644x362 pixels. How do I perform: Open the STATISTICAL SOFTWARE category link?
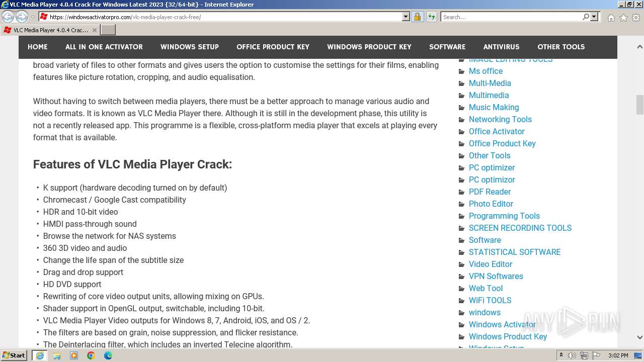coord(515,252)
